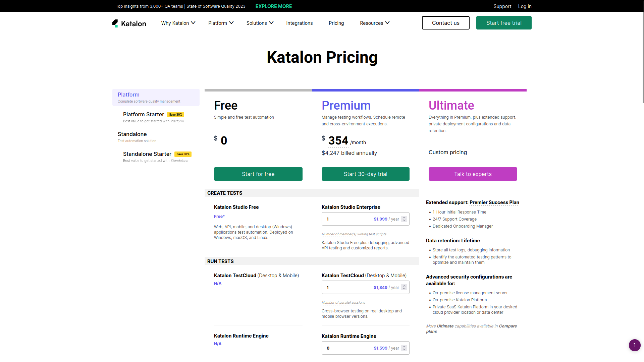Click the Katalon logo in the navigation bar
Image resolution: width=644 pixels, height=362 pixels.
[129, 23]
